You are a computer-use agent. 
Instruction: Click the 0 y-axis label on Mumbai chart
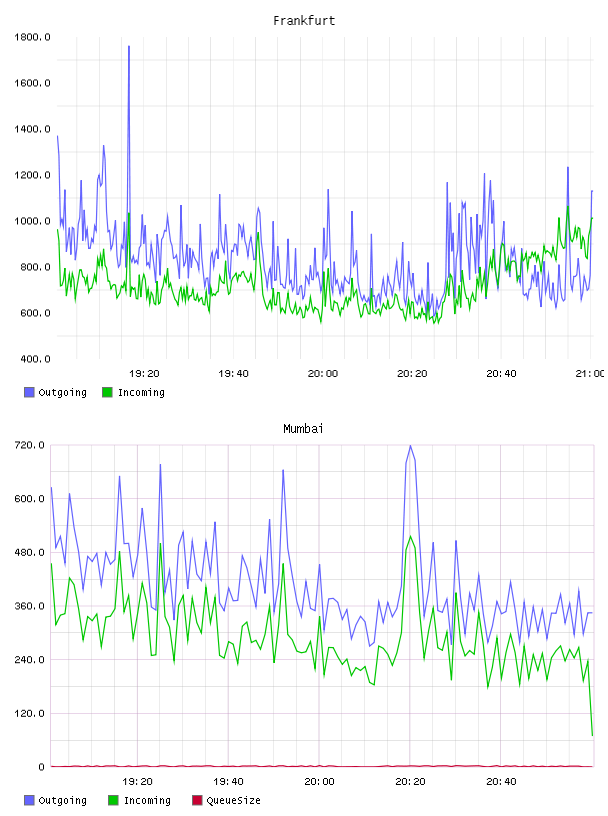(x=41, y=767)
